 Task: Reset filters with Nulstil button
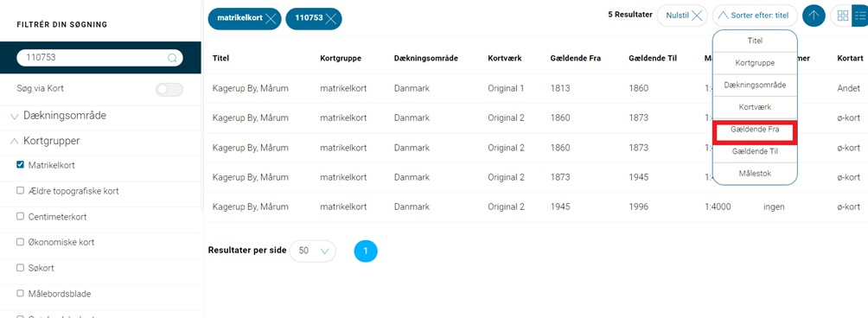(682, 16)
